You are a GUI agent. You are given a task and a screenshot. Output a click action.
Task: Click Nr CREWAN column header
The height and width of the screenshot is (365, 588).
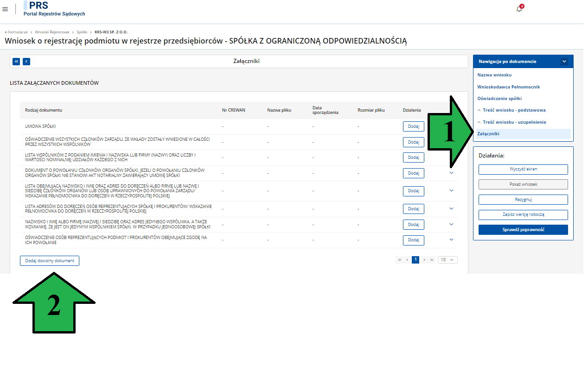[234, 110]
